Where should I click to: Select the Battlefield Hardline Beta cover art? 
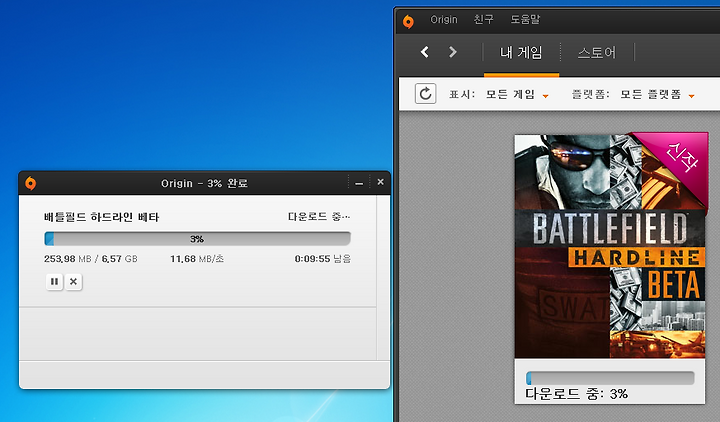[610, 246]
